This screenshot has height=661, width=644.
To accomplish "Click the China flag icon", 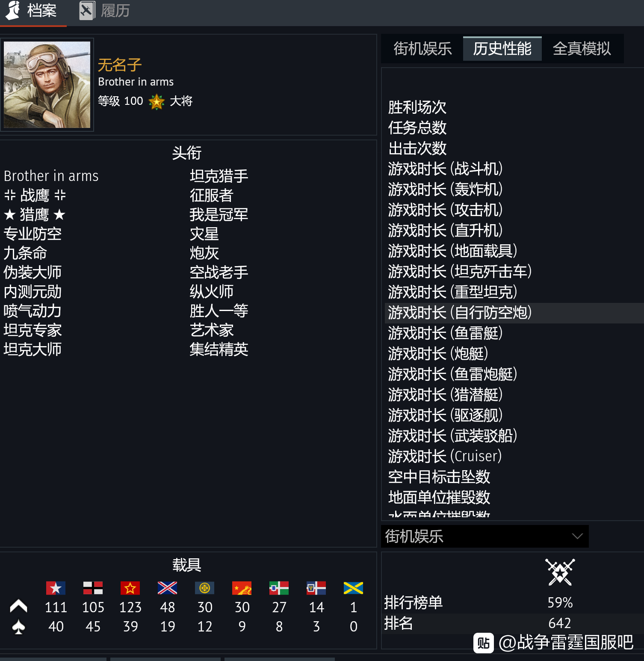I will click(x=242, y=588).
